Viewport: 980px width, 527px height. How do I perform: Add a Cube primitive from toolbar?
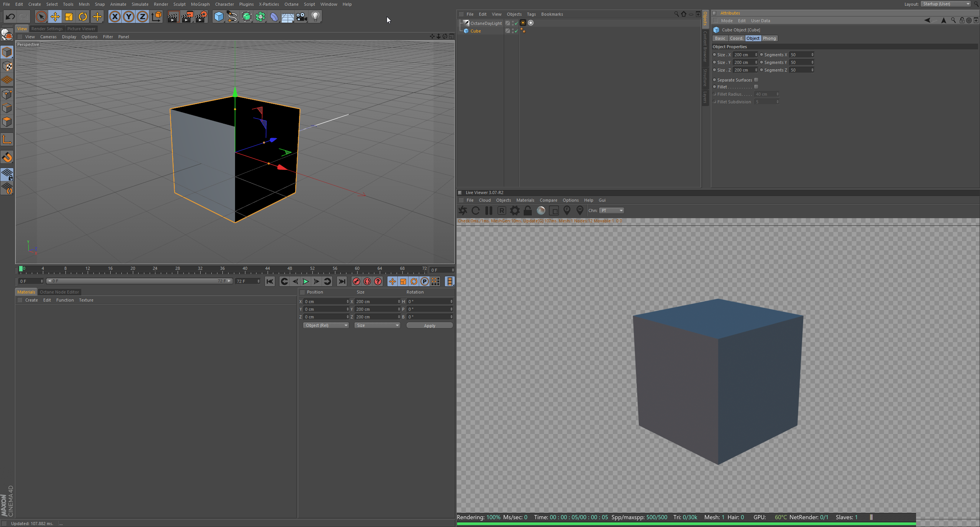(219, 16)
